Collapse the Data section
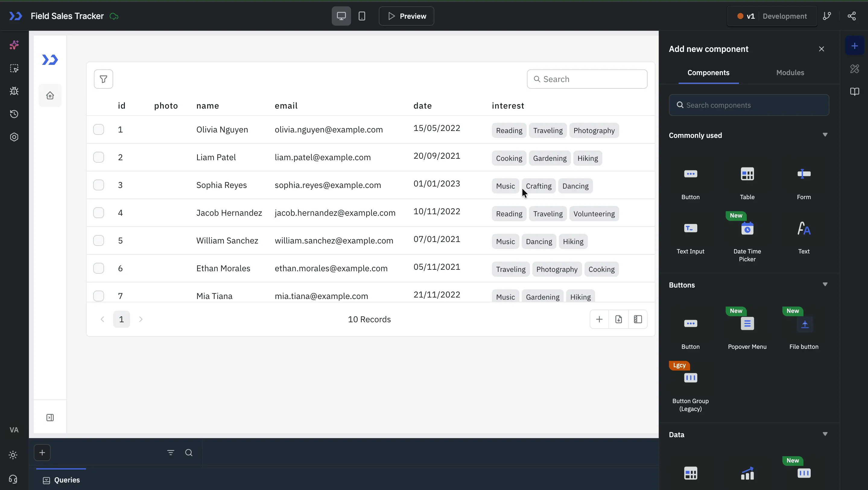The width and height of the screenshot is (868, 490). click(x=825, y=434)
